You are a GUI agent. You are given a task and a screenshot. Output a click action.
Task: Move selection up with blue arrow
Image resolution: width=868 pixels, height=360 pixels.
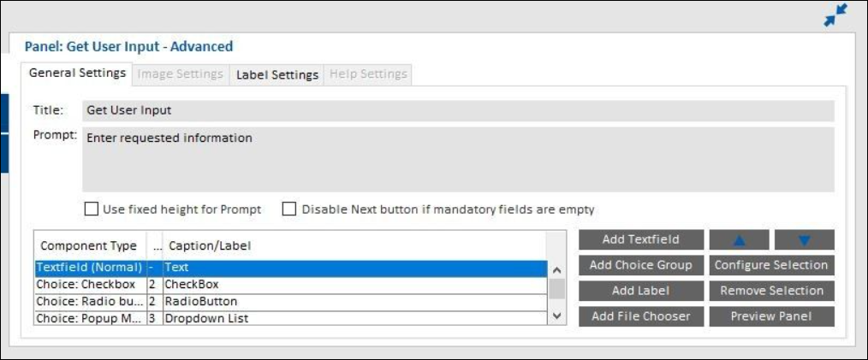click(739, 240)
